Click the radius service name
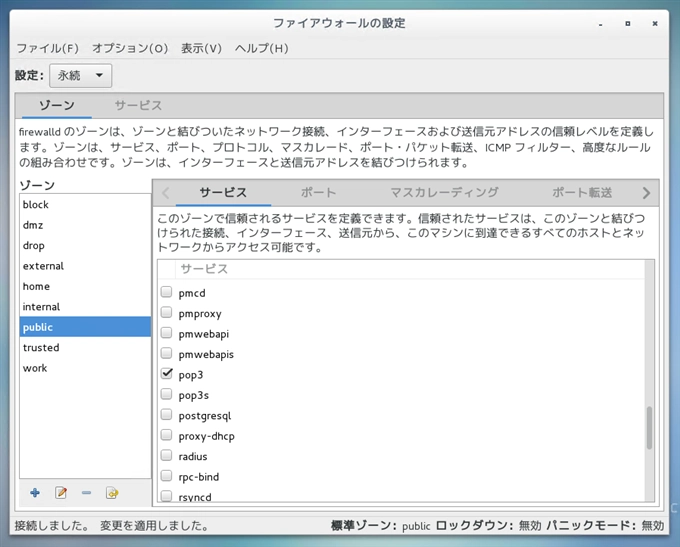Screen dimensions: 680x547 pyautogui.click(x=193, y=456)
